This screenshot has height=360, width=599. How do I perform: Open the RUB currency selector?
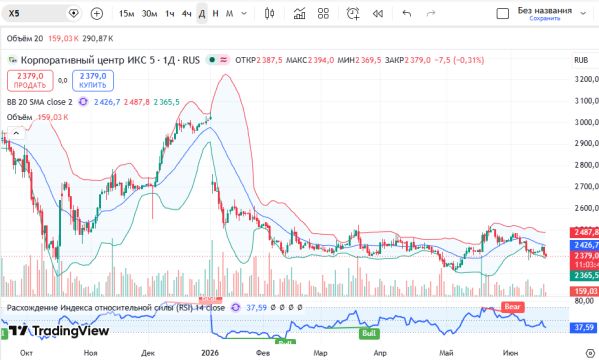581,60
